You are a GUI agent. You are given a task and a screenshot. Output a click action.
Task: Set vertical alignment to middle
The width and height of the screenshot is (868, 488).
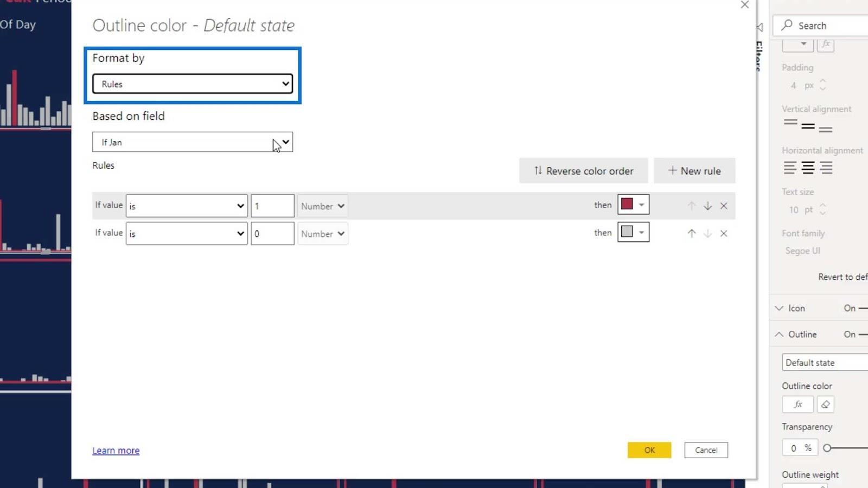808,126
